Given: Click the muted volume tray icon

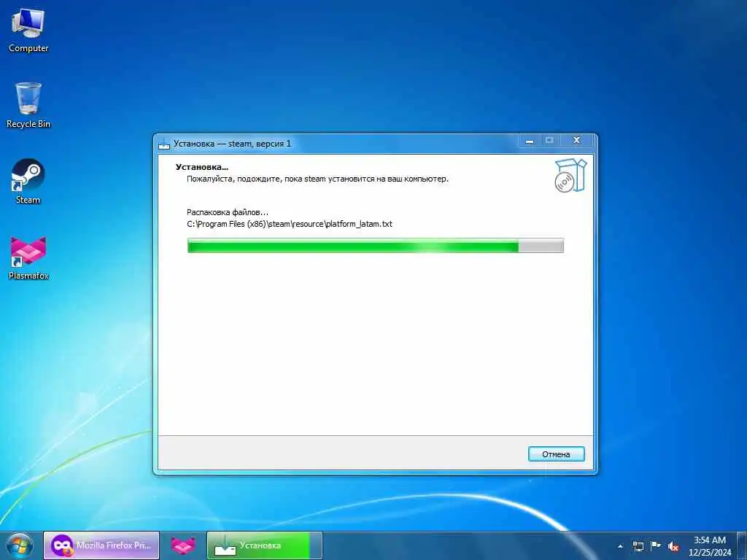Looking at the screenshot, I should (x=673, y=546).
